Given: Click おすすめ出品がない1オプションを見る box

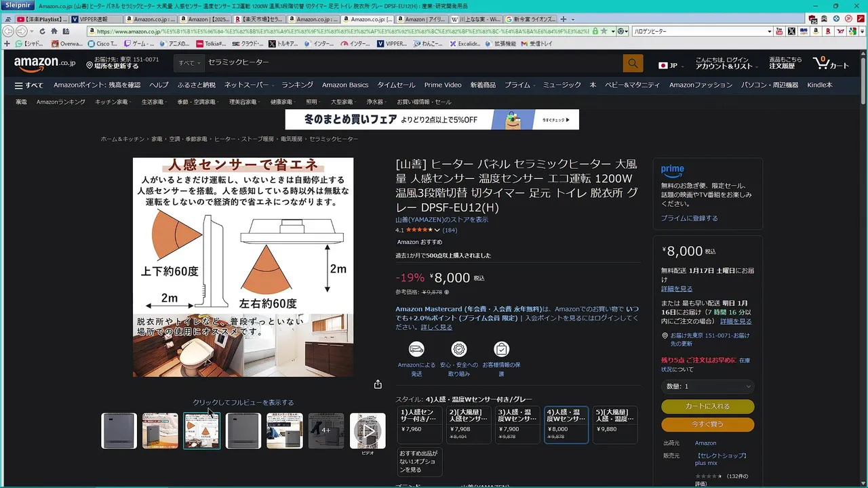Looking at the screenshot, I should click(419, 461).
